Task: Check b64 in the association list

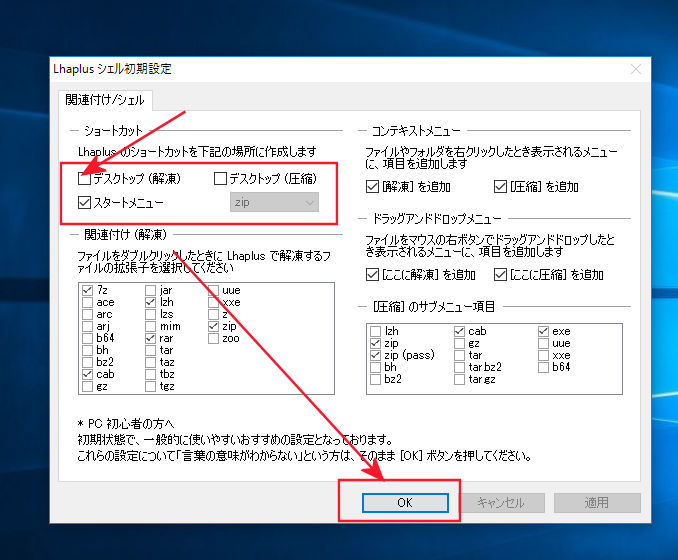Action: point(87,338)
